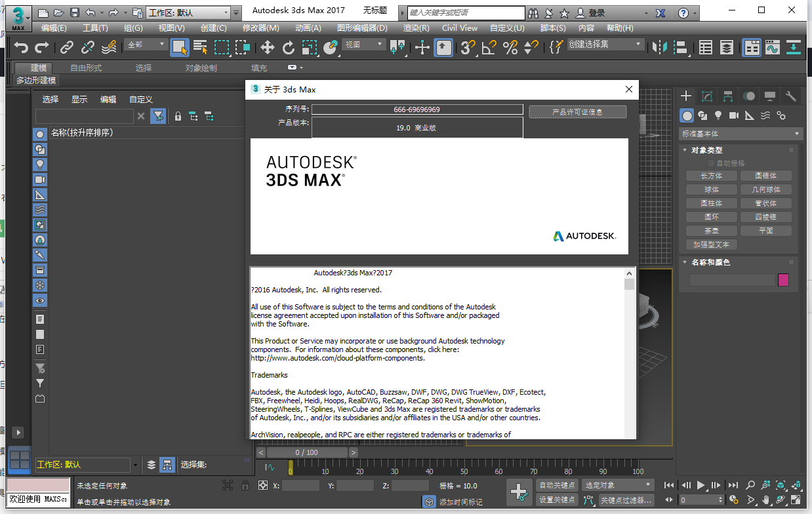The height and width of the screenshot is (514, 812).
Task: Click the Unlink Selection icon
Action: (88, 47)
